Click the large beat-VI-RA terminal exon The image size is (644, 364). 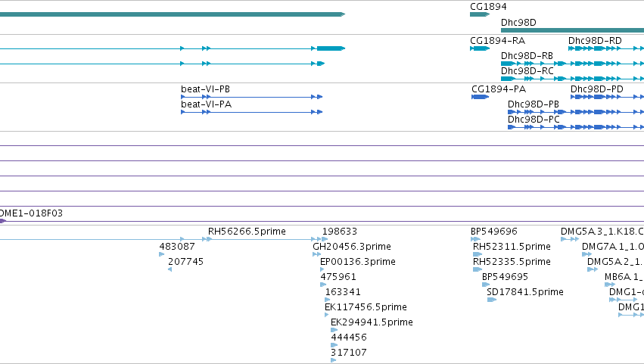click(x=331, y=48)
